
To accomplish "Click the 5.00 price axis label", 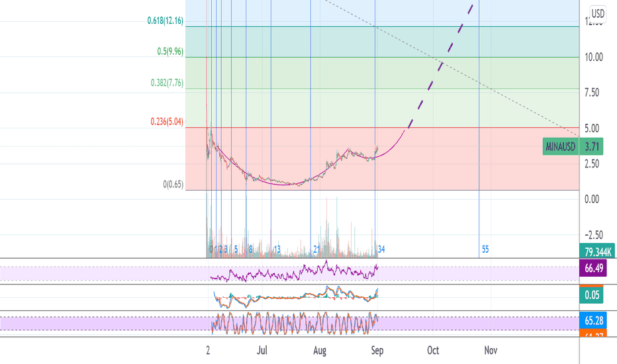I will [x=592, y=128].
